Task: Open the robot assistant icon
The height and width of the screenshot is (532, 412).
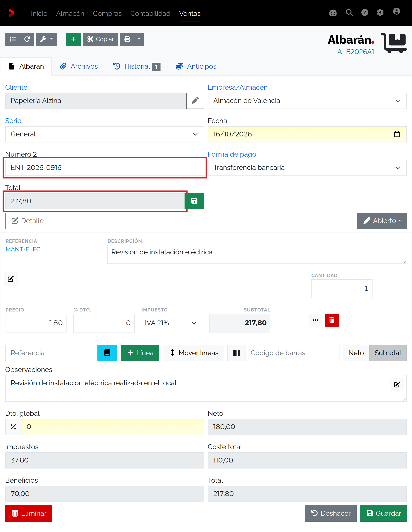Action: coord(333,13)
